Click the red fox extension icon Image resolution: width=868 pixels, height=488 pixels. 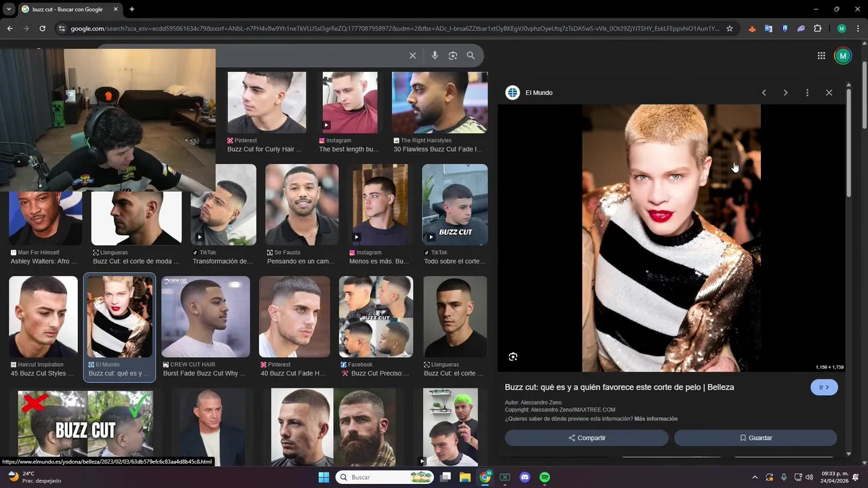pos(752,28)
